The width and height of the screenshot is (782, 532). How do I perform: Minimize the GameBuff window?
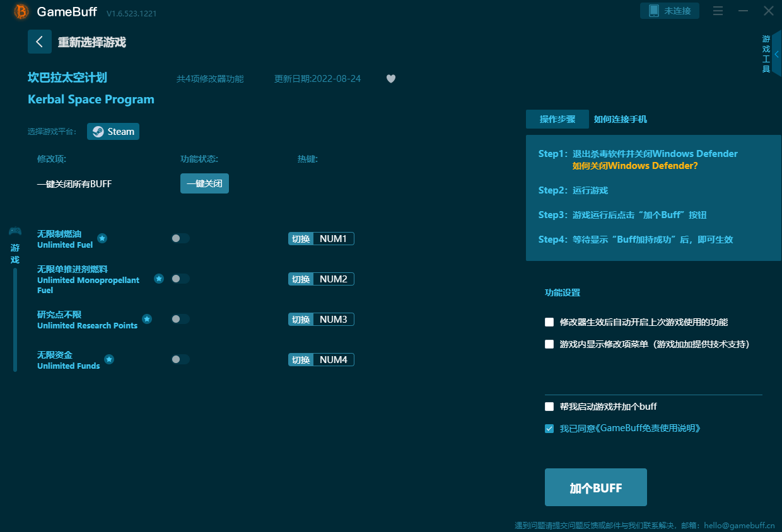click(744, 11)
